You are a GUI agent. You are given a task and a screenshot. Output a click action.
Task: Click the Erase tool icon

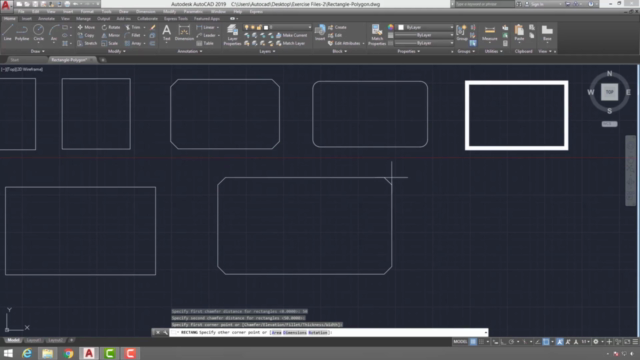153,27
